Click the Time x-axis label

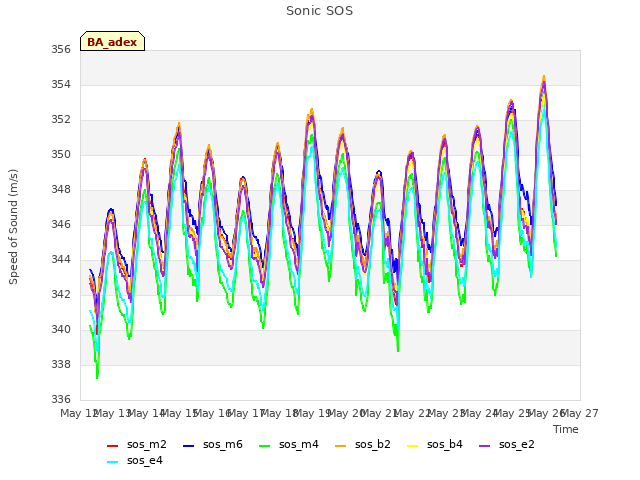coord(566,429)
